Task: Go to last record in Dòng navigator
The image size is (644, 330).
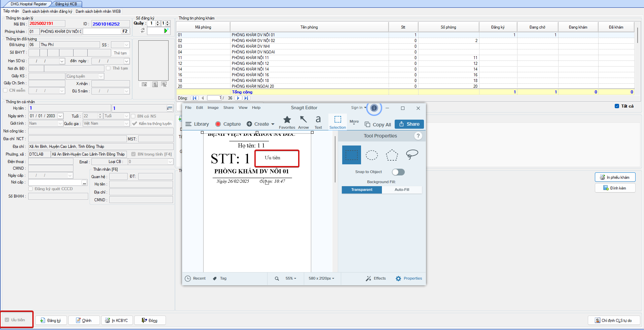Action: 246,98
